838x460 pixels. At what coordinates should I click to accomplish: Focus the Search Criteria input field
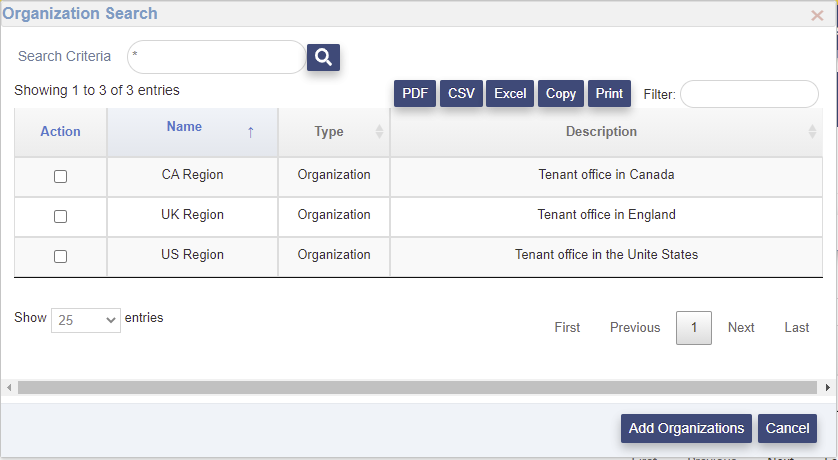coord(216,57)
